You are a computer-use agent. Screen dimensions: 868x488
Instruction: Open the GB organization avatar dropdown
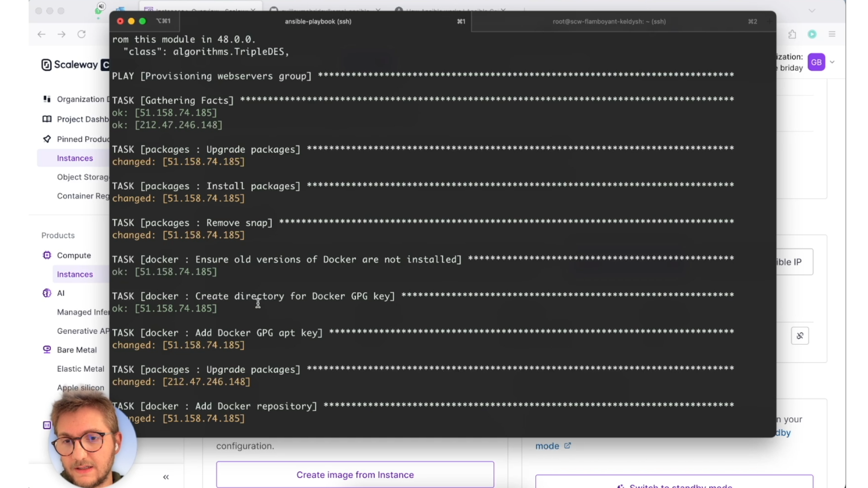coord(817,62)
